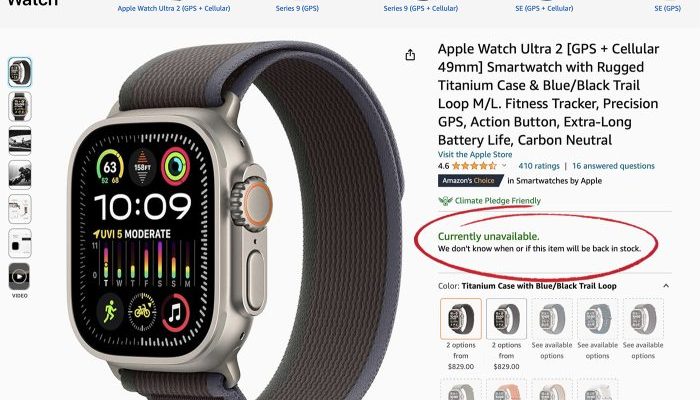Image resolution: width=700 pixels, height=400 pixels.
Task: Open the Apple Watch Ultra 2 (GPS + Cellular) tab
Action: tap(174, 8)
